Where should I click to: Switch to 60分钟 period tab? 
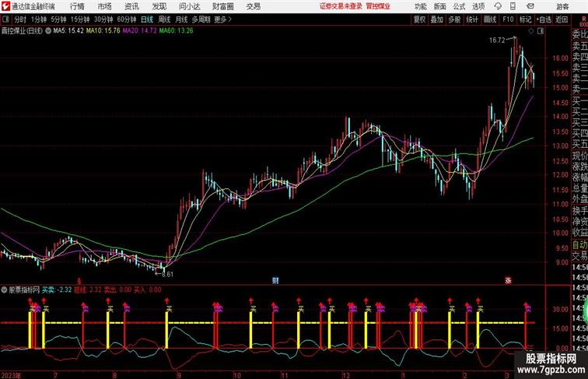point(126,19)
